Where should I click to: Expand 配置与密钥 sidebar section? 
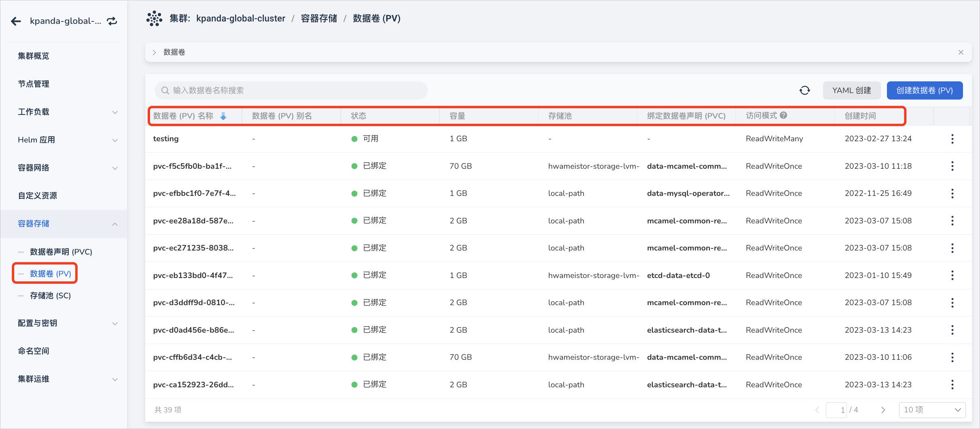tap(115, 323)
